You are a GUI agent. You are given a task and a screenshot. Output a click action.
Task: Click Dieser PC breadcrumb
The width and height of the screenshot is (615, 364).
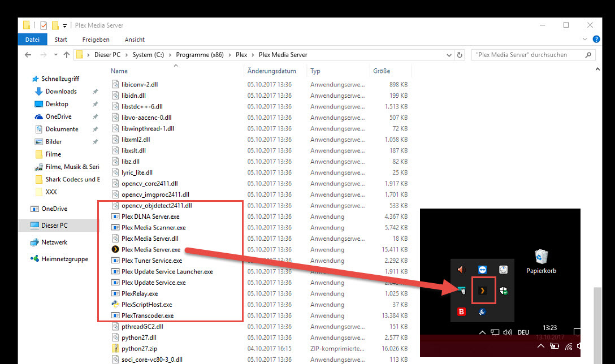107,55
